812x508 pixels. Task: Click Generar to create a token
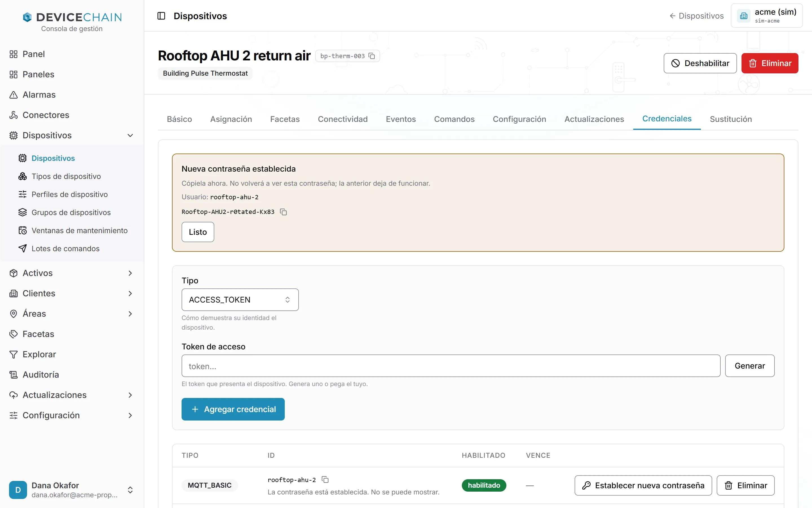[750, 365]
